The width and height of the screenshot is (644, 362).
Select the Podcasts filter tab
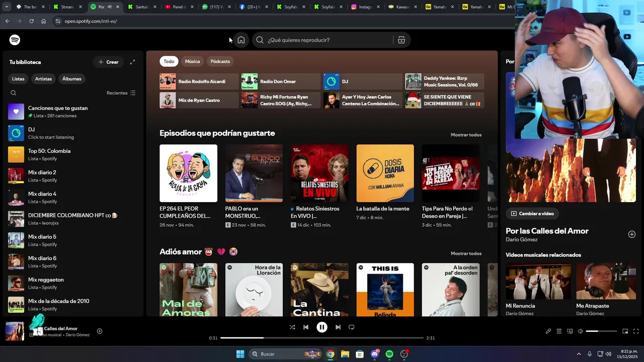tap(220, 61)
